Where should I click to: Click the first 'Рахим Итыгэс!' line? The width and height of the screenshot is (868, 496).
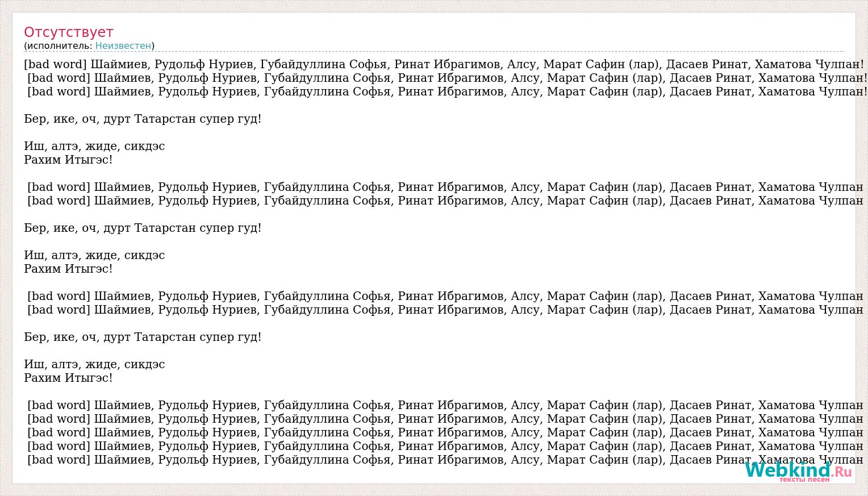68,160
